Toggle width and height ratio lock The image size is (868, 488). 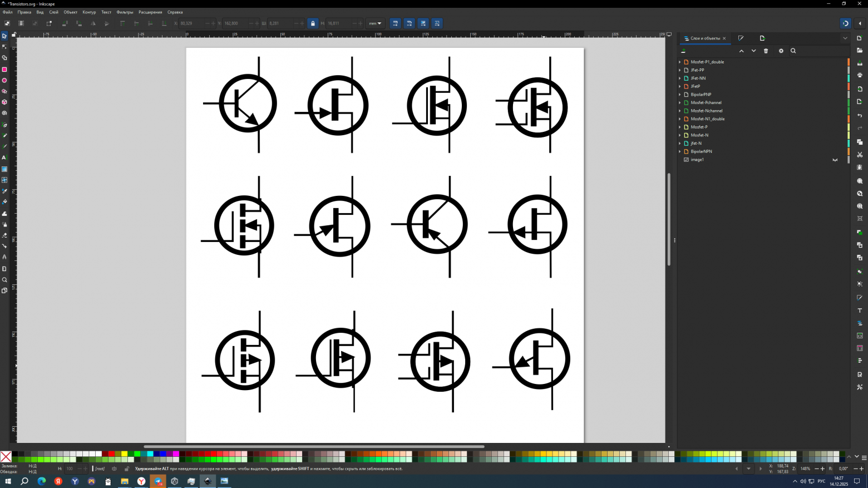click(x=313, y=23)
